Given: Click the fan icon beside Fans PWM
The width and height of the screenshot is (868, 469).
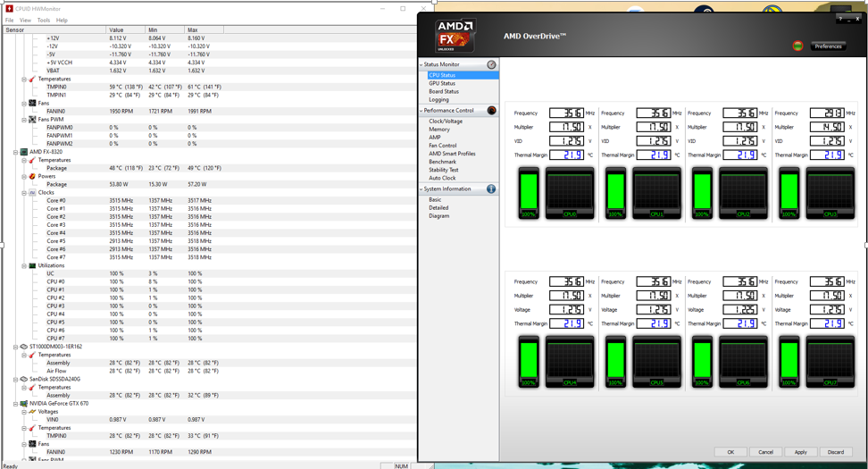Looking at the screenshot, I should click(x=32, y=120).
